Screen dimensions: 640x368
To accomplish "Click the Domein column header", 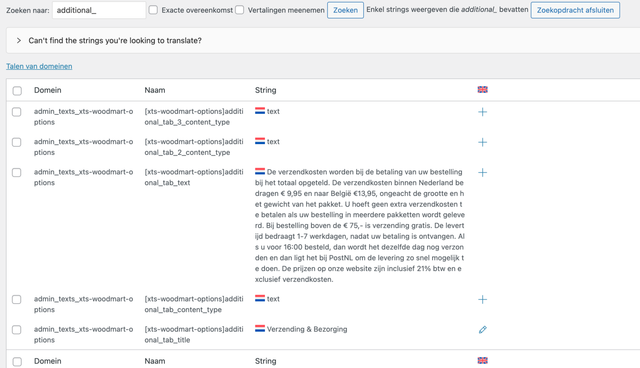I will [47, 90].
